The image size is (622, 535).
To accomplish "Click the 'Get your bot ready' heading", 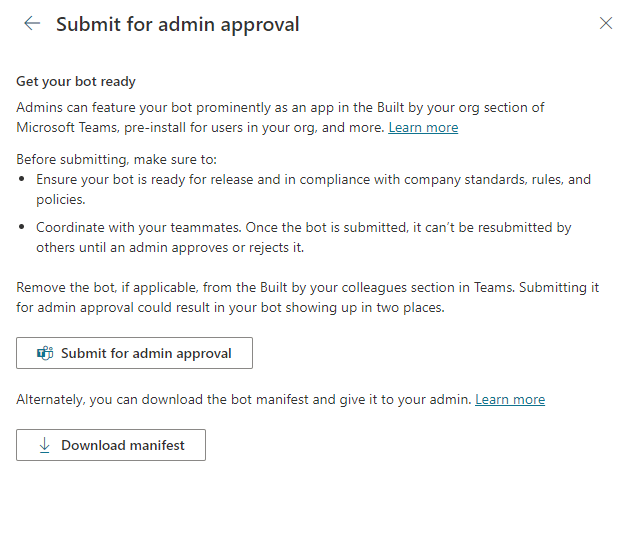I will 76,81.
